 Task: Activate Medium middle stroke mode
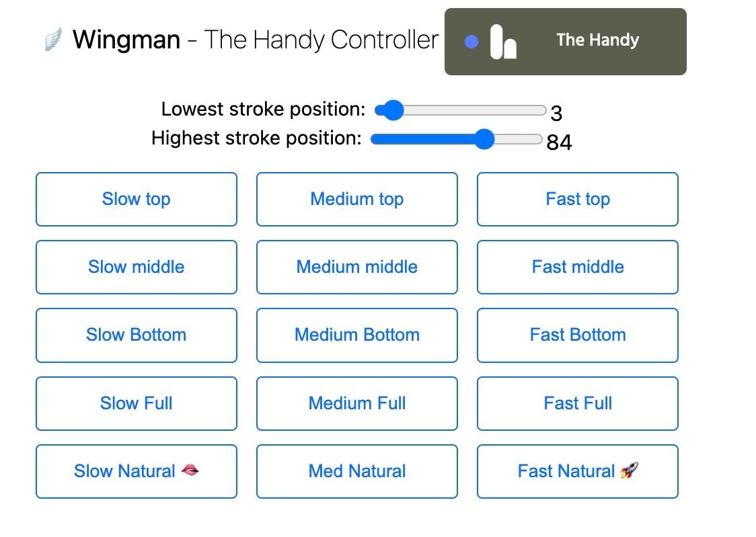(357, 267)
